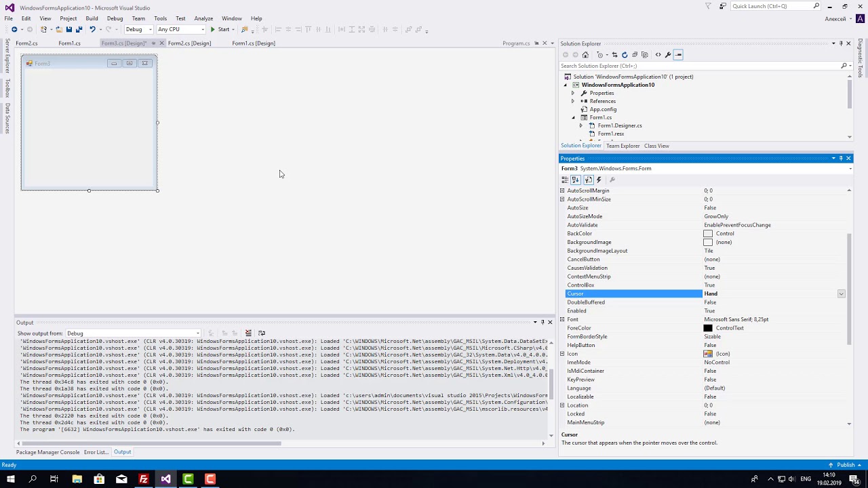Open the Server Explorer side panel
The width and height of the screenshot is (868, 488).
tap(7, 56)
